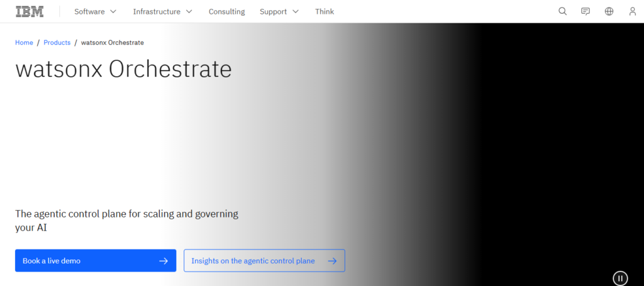Open the search icon in header

(563, 11)
